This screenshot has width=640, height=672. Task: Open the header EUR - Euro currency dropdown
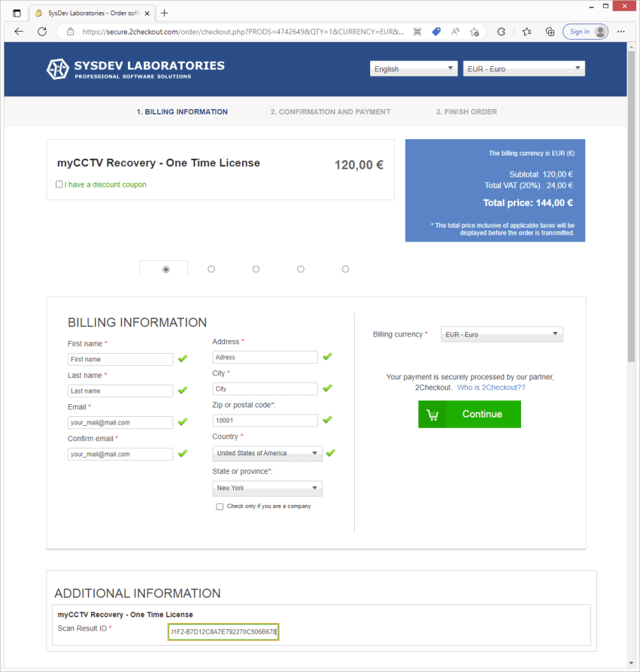[524, 68]
